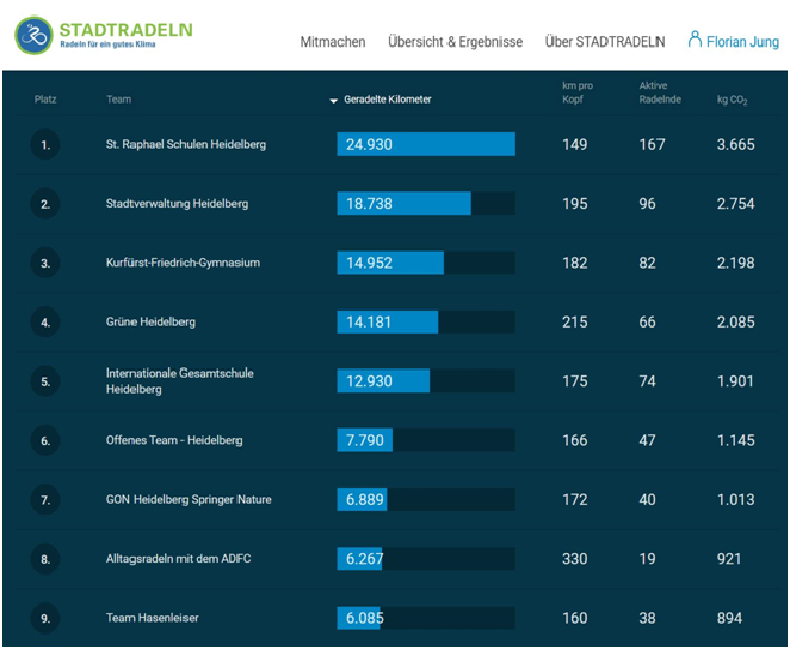Sort by kg CO2 column header
The image size is (790, 649).
click(732, 100)
